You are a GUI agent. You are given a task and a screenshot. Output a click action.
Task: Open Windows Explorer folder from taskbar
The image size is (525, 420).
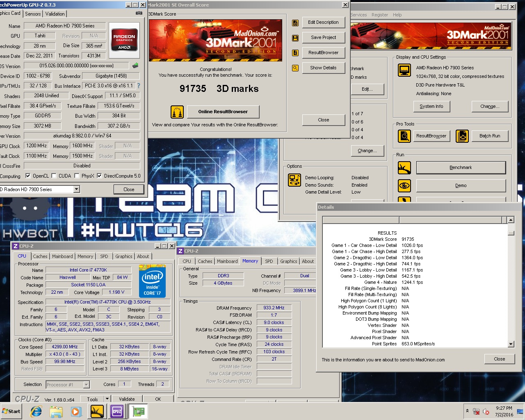coord(56,411)
